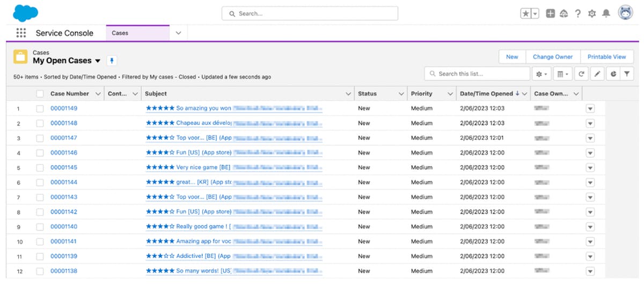Expand the Cases tab chevron menu

click(x=179, y=33)
